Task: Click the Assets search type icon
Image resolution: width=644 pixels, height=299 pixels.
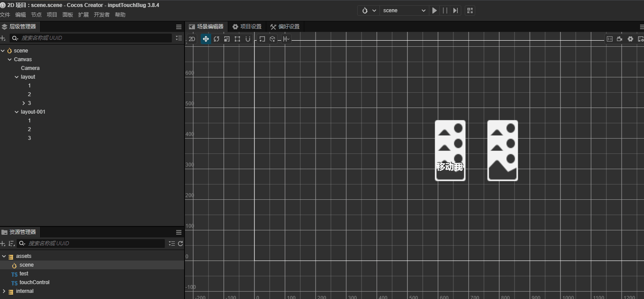Action: (x=22, y=243)
